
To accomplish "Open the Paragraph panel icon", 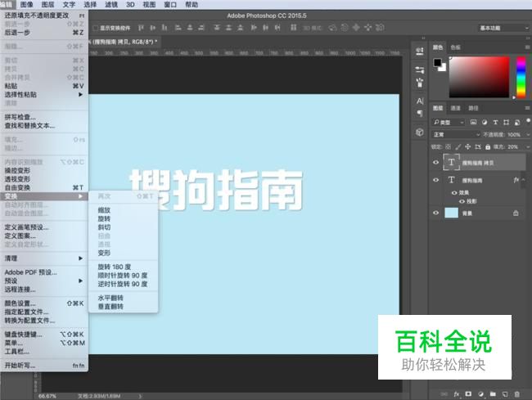I will (420, 113).
